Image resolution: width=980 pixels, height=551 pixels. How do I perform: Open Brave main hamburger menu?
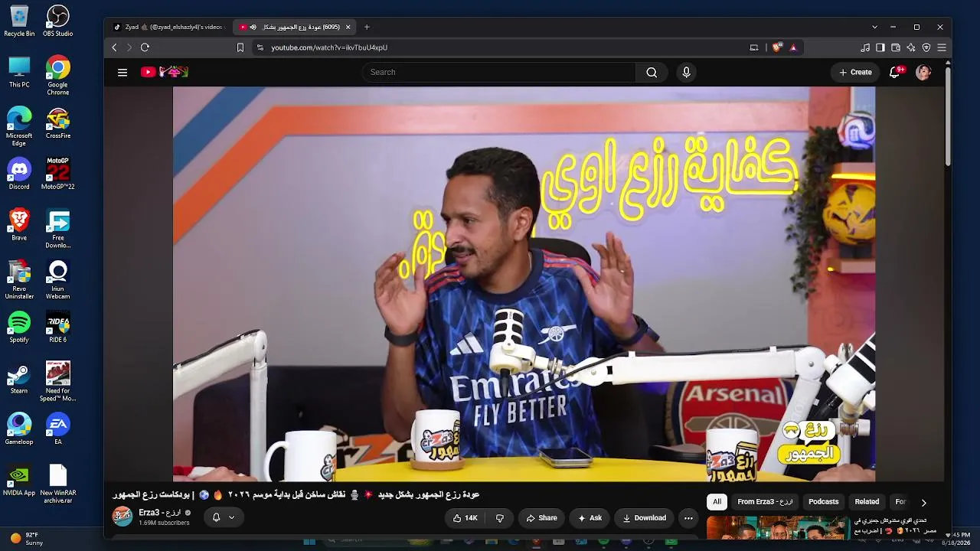pyautogui.click(x=942, y=47)
